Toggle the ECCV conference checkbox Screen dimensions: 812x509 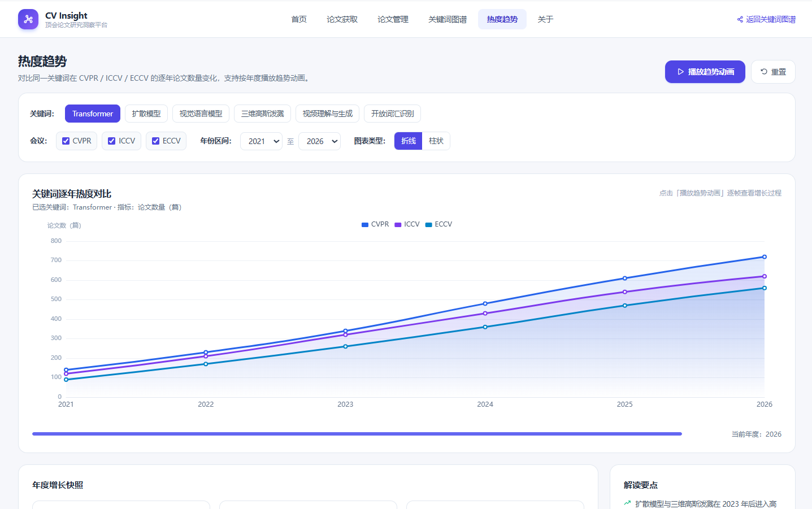click(x=156, y=141)
